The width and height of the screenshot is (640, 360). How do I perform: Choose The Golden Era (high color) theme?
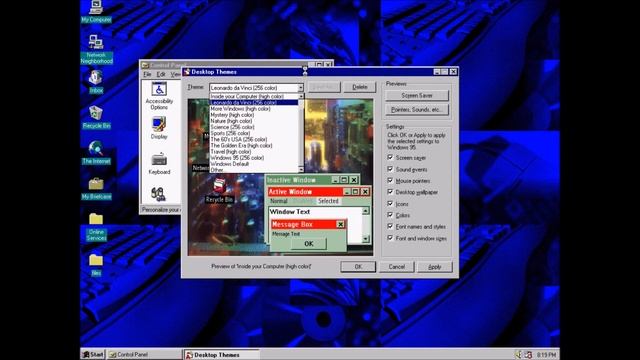tap(254, 145)
